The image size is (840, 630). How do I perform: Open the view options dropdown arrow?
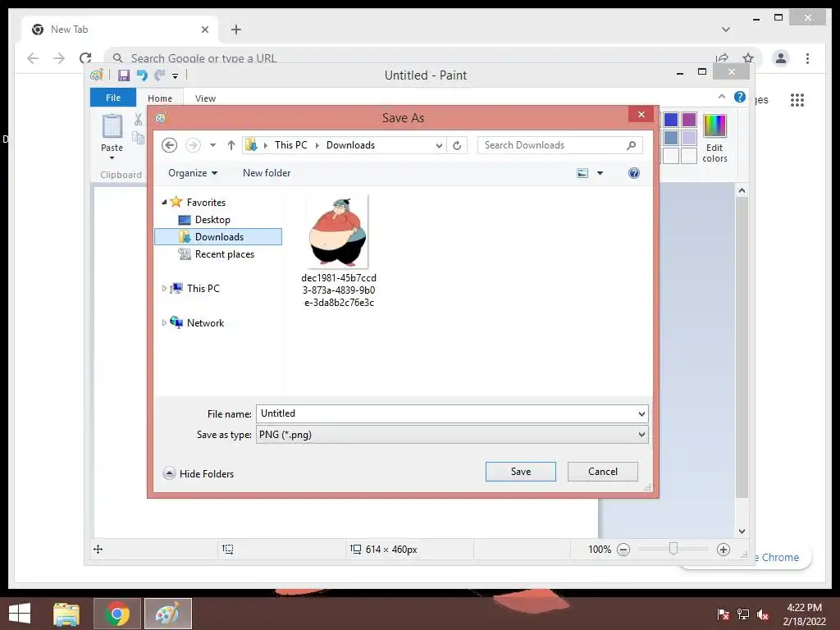[x=600, y=173]
